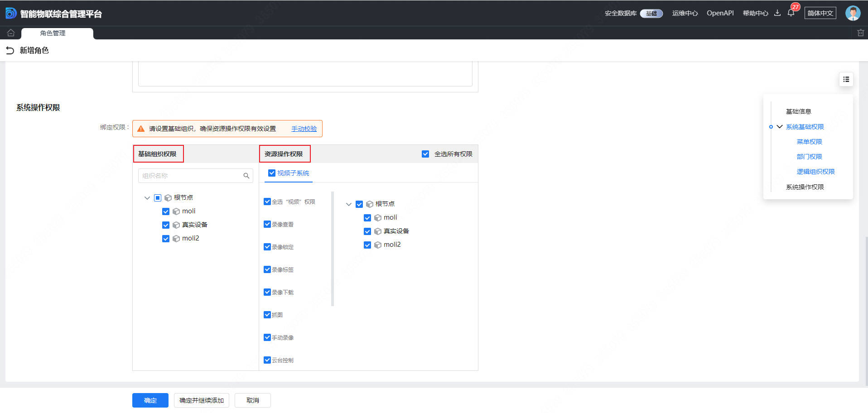Toggle the 安全数据库 基础 switch
The height and width of the screenshot is (413, 868).
(x=651, y=14)
